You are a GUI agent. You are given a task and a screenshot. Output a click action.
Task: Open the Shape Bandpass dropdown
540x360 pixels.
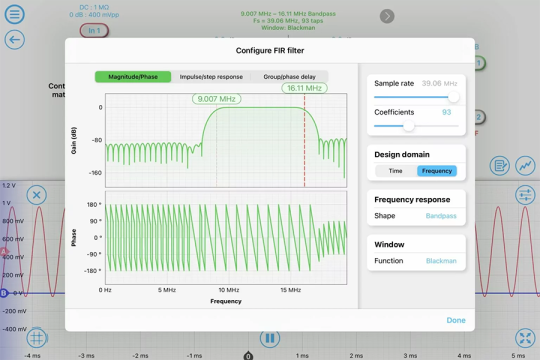point(441,216)
